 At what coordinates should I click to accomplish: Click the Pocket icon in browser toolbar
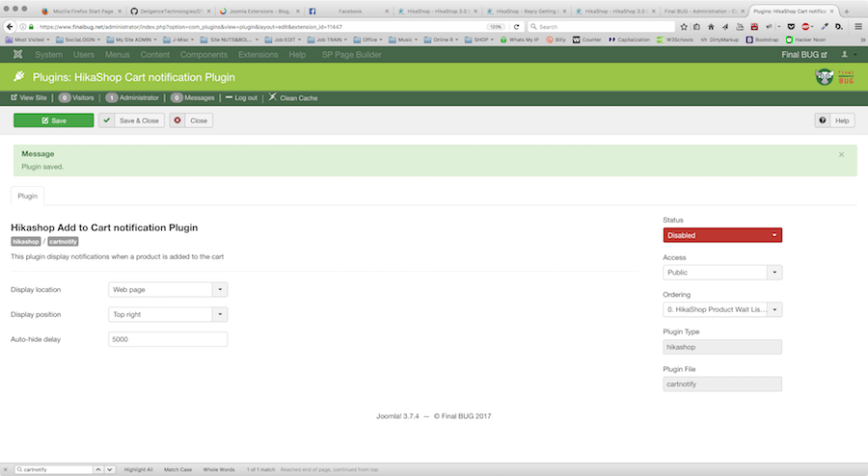pyautogui.click(x=791, y=27)
